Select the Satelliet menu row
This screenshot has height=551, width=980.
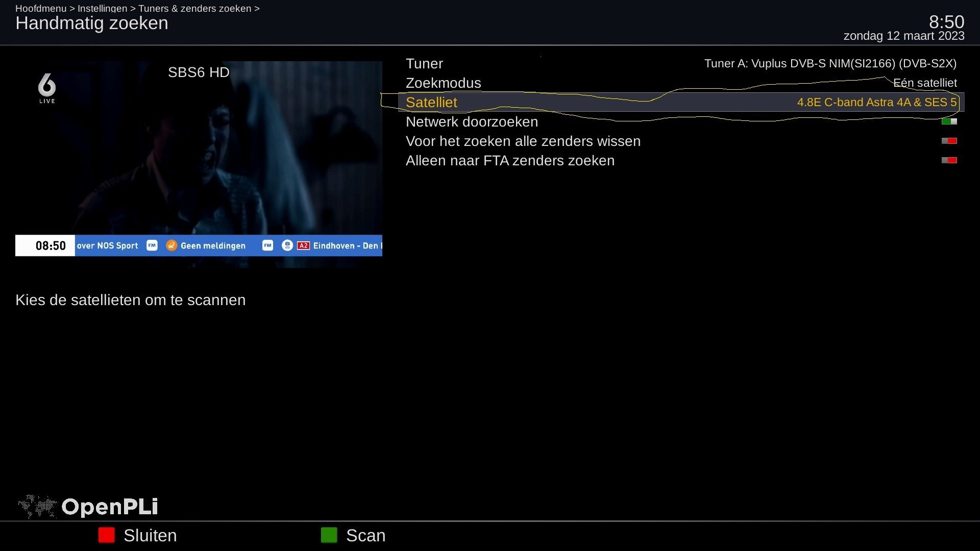coord(431,102)
